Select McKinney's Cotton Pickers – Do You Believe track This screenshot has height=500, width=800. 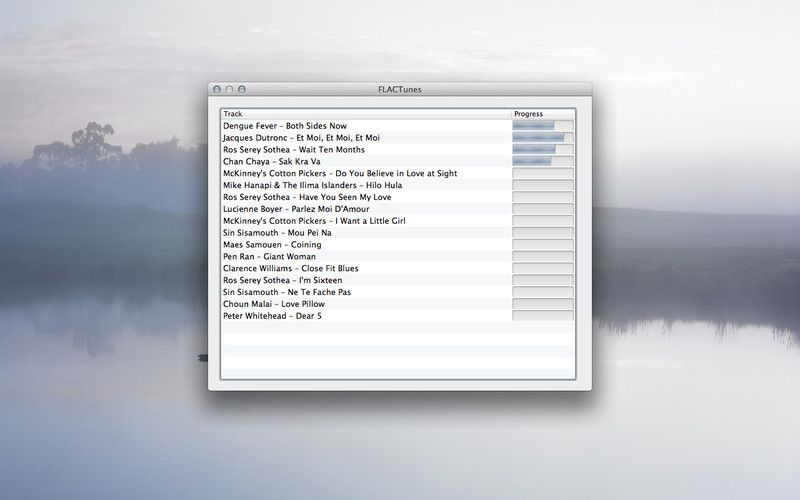[366, 173]
